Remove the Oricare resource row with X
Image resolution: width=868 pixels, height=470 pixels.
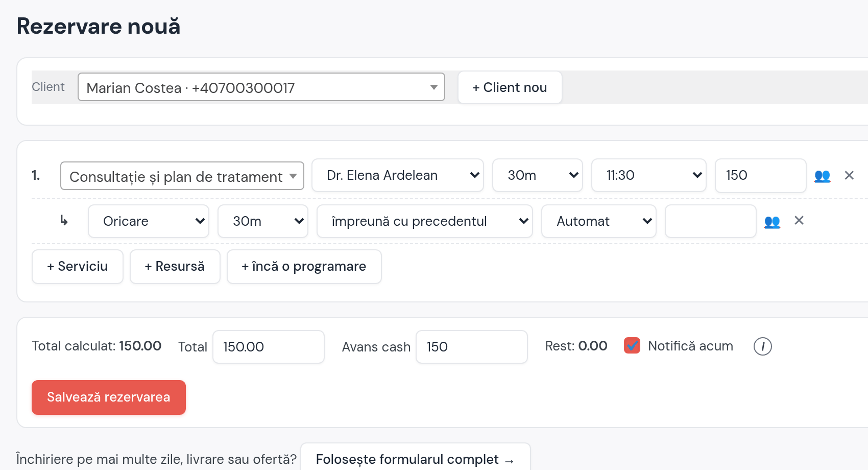tap(799, 220)
